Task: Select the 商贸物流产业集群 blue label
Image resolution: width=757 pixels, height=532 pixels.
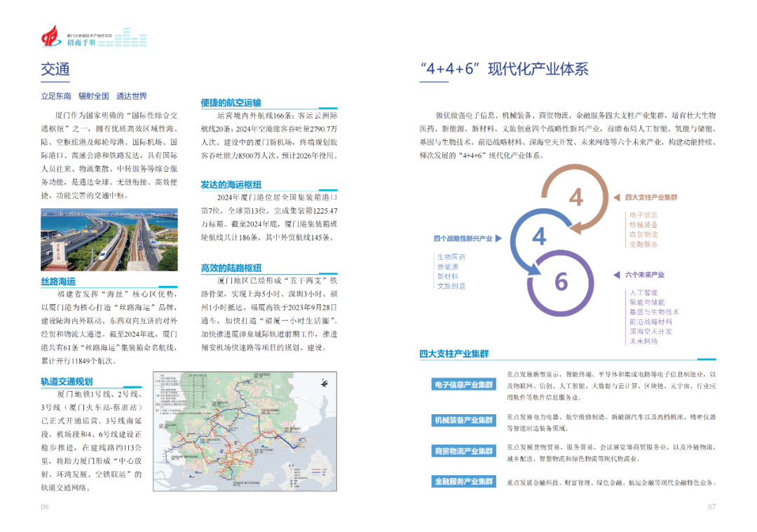Action: coord(463,451)
